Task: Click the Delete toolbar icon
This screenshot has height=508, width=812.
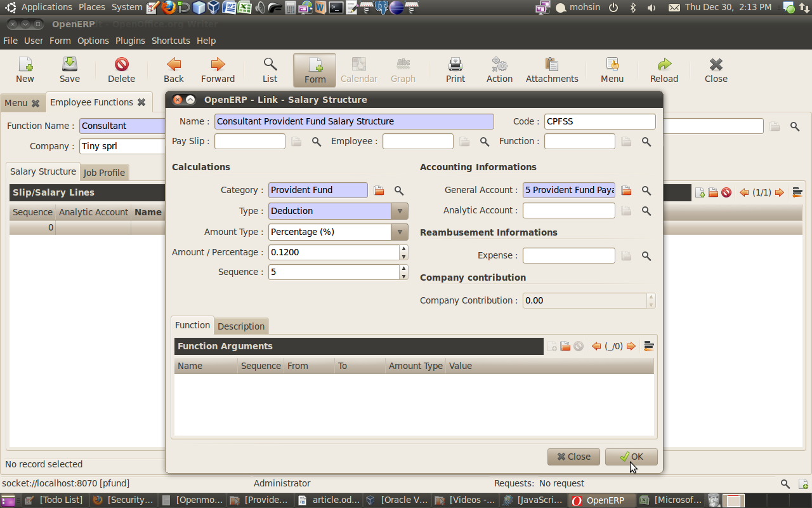Action: point(121,70)
